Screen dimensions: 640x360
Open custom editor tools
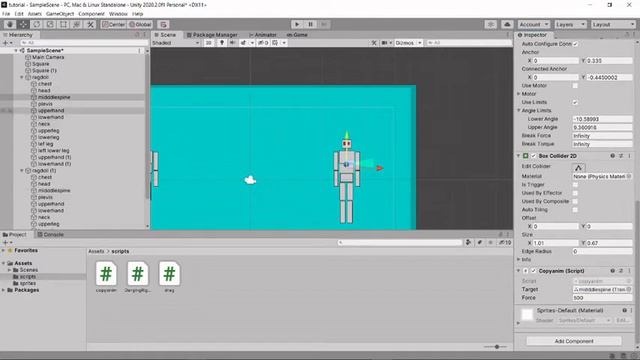pos(90,24)
